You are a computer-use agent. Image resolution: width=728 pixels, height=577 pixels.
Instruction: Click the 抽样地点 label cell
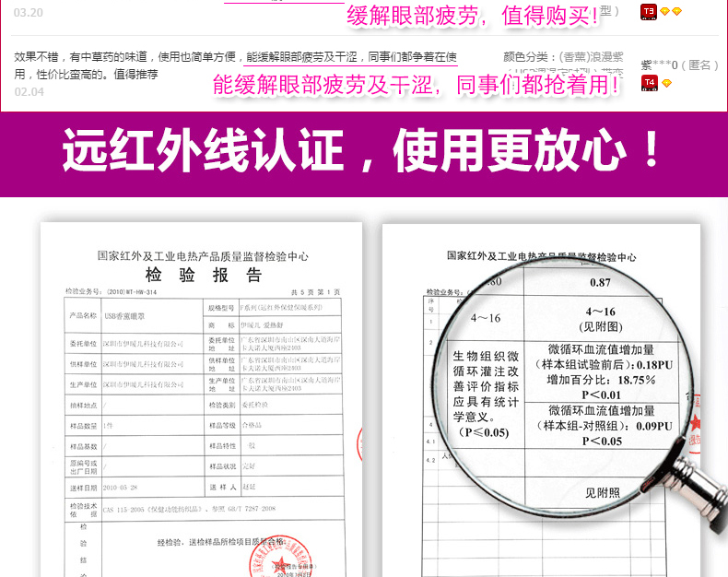84,406
